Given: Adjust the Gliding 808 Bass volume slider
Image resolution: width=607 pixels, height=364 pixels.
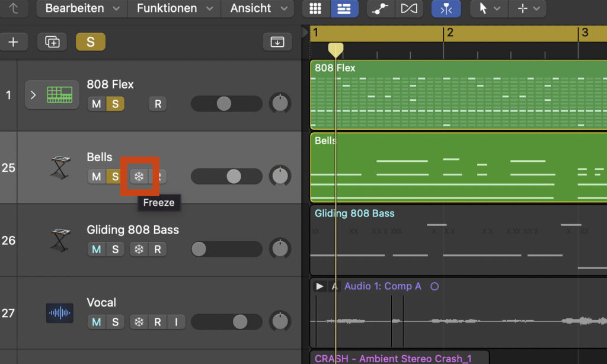Looking at the screenshot, I should click(x=226, y=249).
